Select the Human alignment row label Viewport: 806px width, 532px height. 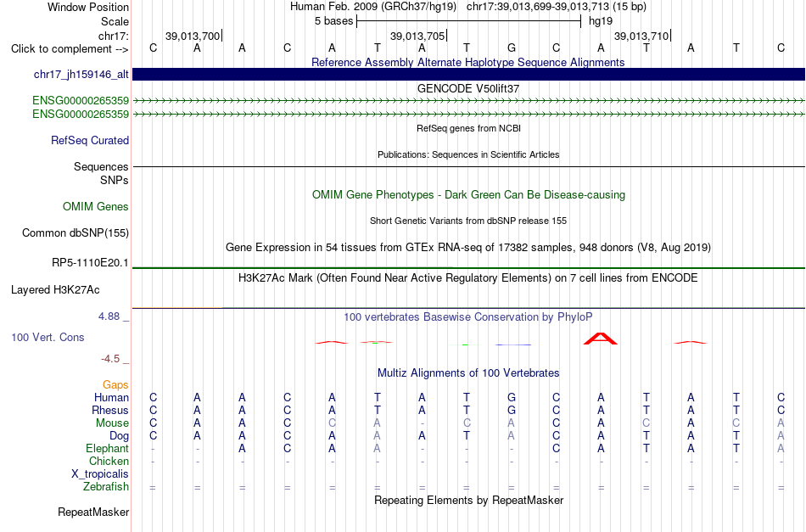pos(111,397)
